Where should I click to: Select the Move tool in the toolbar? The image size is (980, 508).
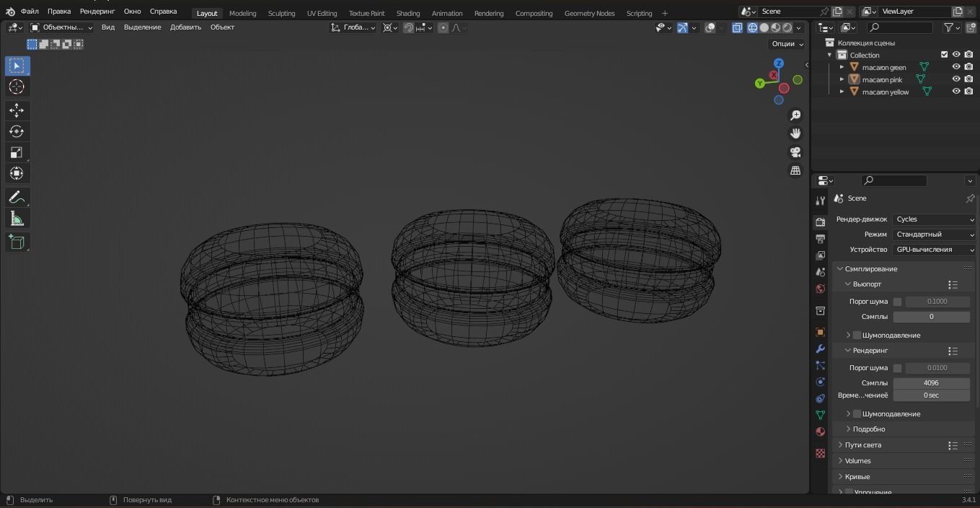click(x=17, y=110)
